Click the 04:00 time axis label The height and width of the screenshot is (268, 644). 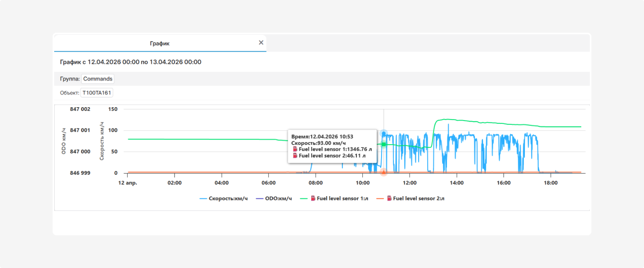(222, 183)
